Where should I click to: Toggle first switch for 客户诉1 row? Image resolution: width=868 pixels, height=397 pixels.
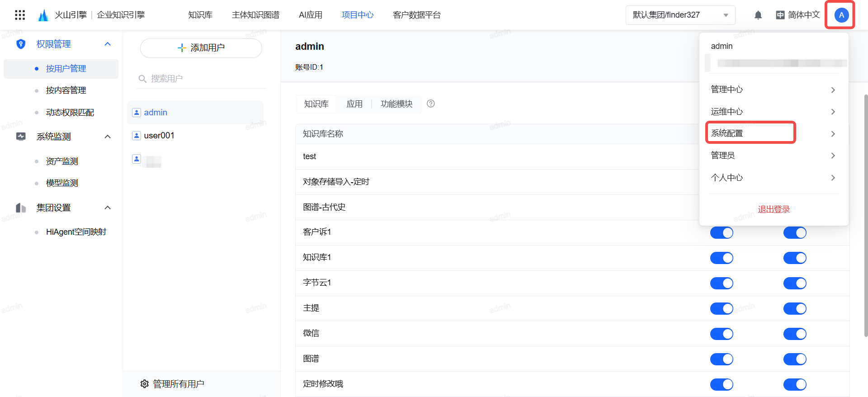click(x=722, y=233)
